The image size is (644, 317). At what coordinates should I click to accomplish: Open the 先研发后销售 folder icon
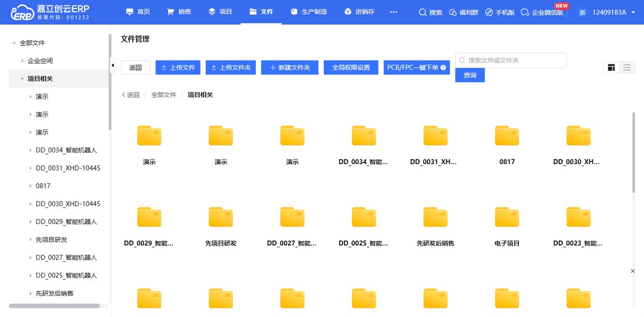coord(435,217)
